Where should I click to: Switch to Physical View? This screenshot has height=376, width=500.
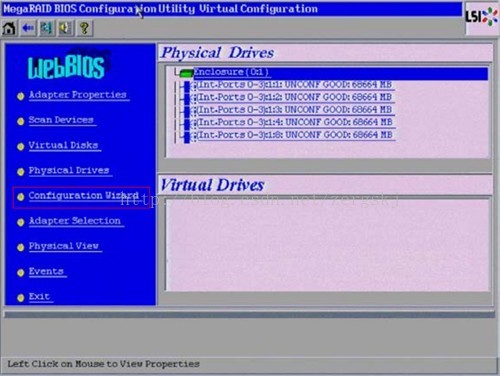click(x=64, y=246)
